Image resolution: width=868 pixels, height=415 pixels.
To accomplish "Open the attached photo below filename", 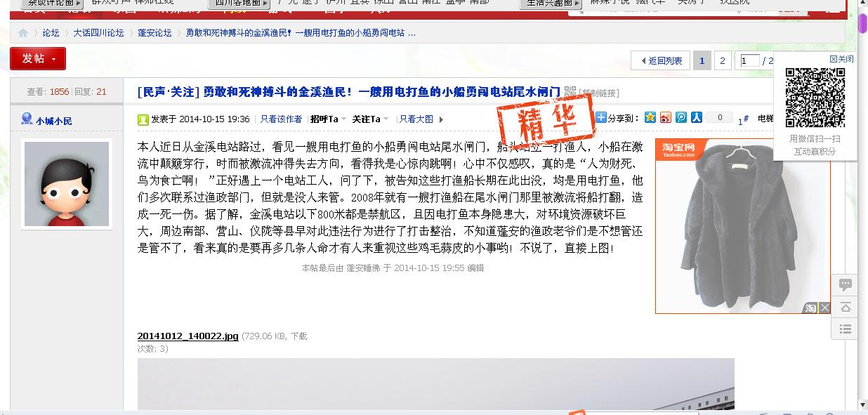I will coord(435,384).
